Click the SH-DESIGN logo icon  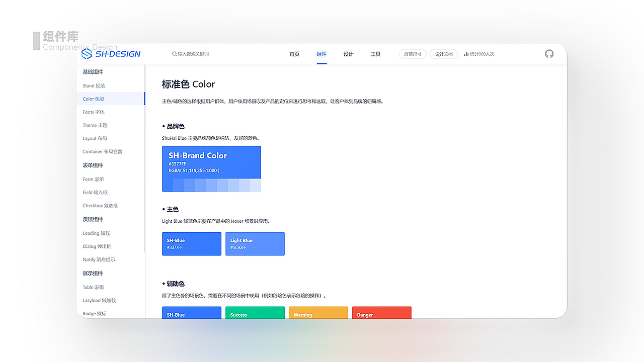87,54
